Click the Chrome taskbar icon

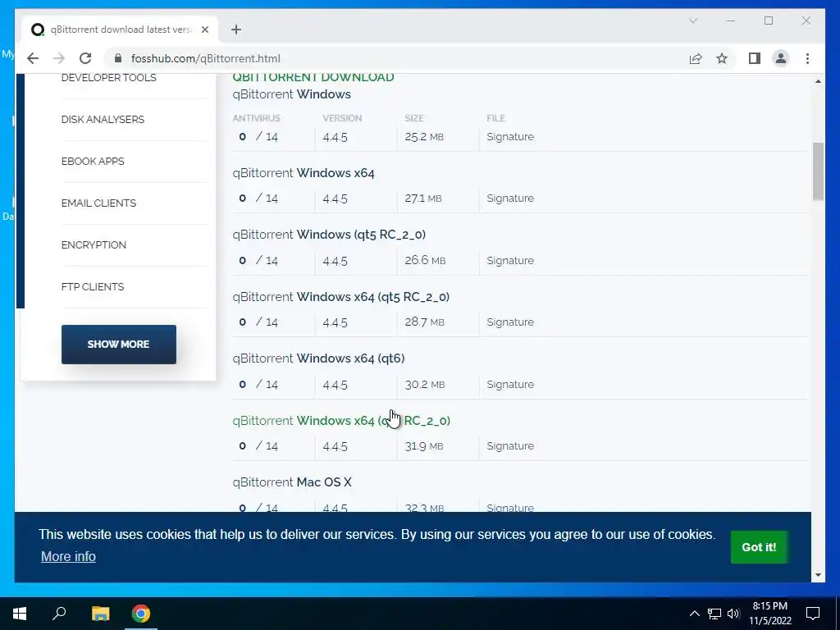click(141, 614)
